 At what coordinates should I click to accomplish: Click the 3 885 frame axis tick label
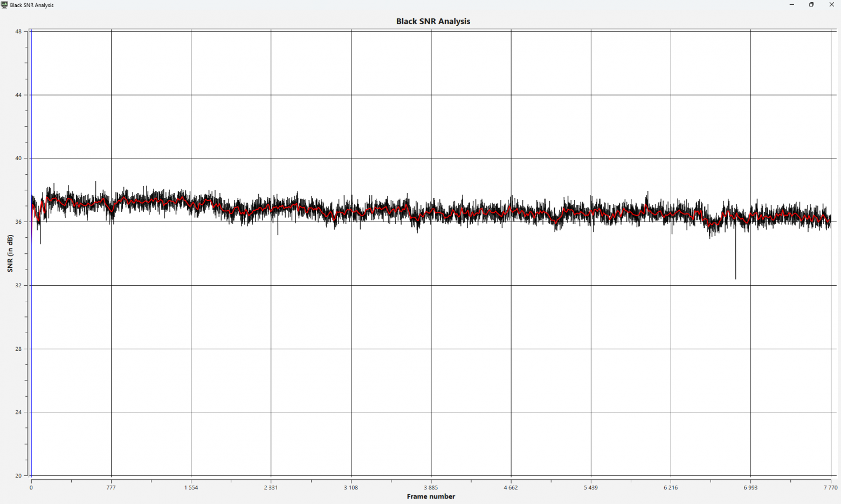(x=431, y=488)
